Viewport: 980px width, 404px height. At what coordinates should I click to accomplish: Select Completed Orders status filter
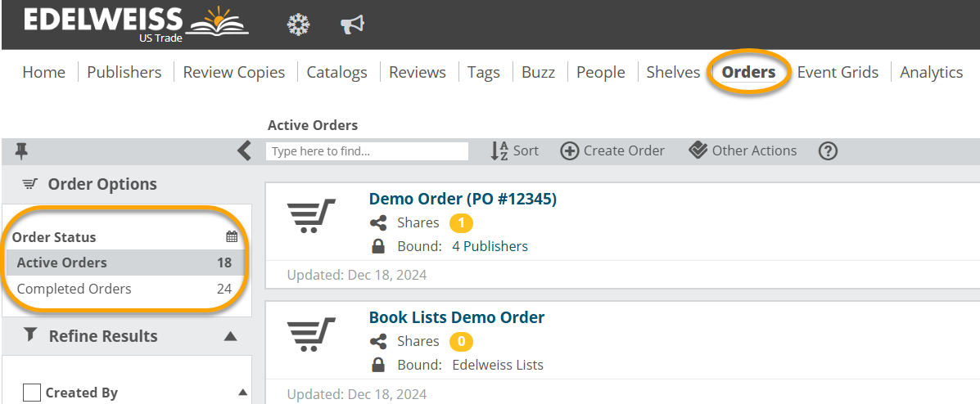[x=74, y=289]
